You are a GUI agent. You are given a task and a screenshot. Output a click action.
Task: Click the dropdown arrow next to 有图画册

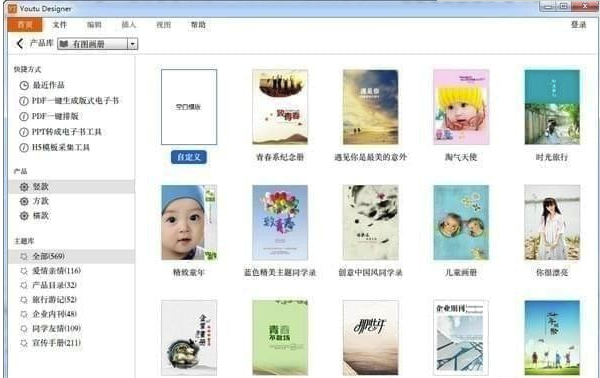coord(132,44)
